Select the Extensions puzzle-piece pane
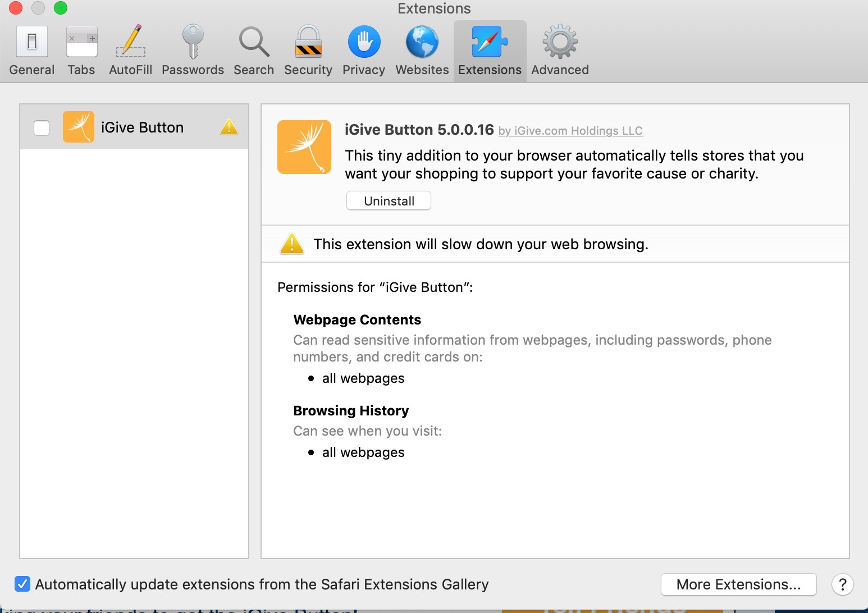Viewport: 868px width, 613px height. point(490,51)
